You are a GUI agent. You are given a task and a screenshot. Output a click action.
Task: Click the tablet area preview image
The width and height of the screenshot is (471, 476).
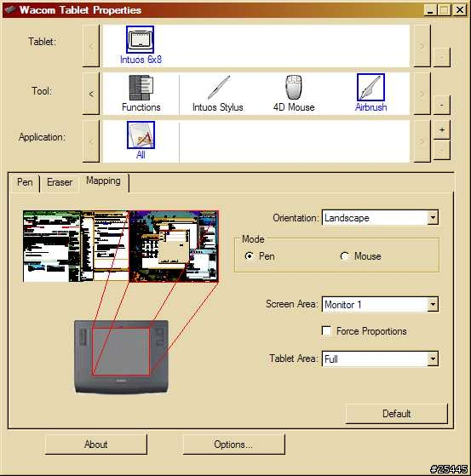point(121,357)
